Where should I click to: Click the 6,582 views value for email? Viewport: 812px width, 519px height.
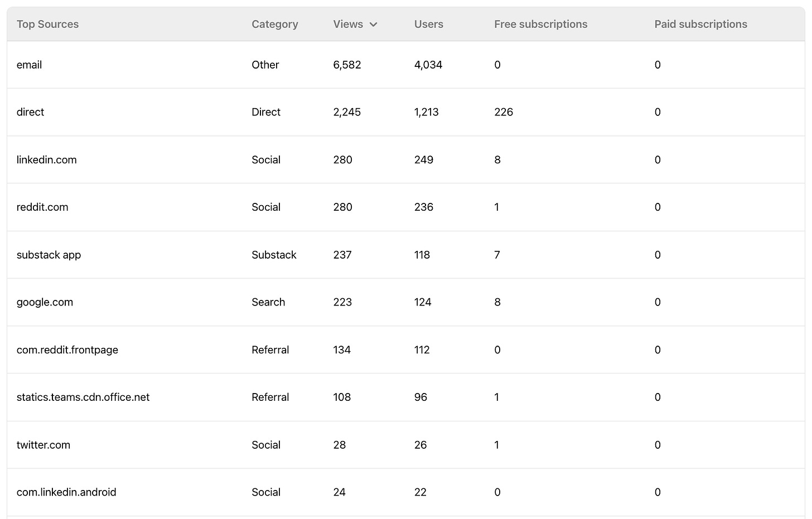click(x=347, y=65)
